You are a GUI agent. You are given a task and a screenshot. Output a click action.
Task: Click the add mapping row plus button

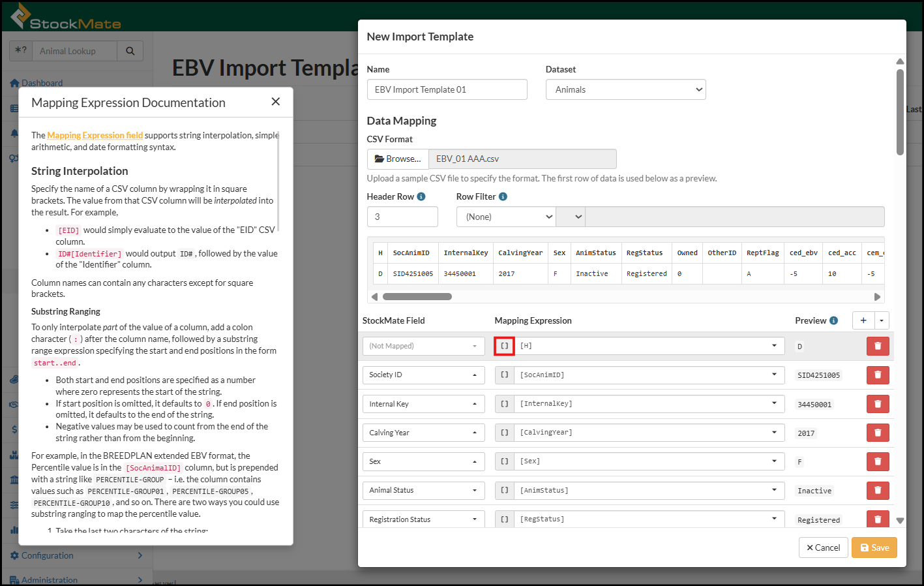863,320
